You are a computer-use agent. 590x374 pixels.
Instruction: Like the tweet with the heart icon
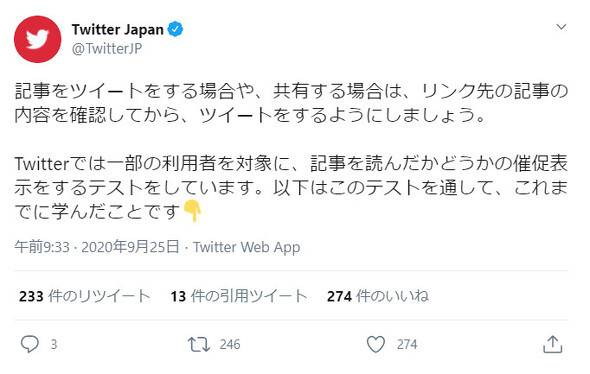pyautogui.click(x=376, y=344)
